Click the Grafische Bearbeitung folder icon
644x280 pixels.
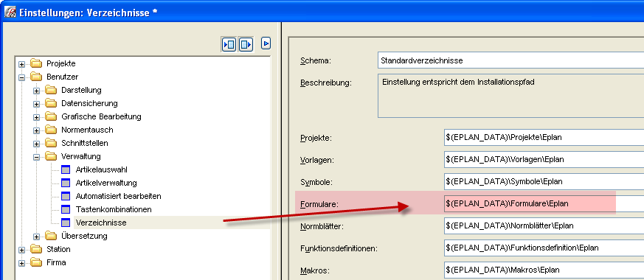(x=51, y=116)
